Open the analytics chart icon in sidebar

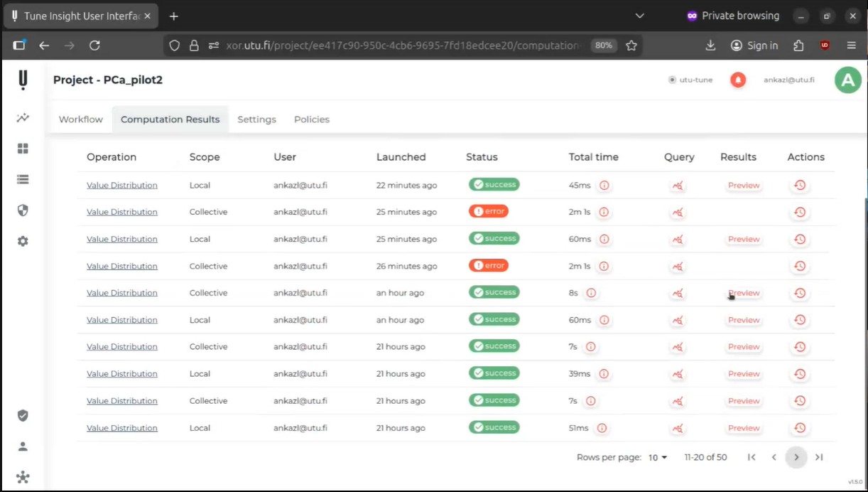click(23, 118)
